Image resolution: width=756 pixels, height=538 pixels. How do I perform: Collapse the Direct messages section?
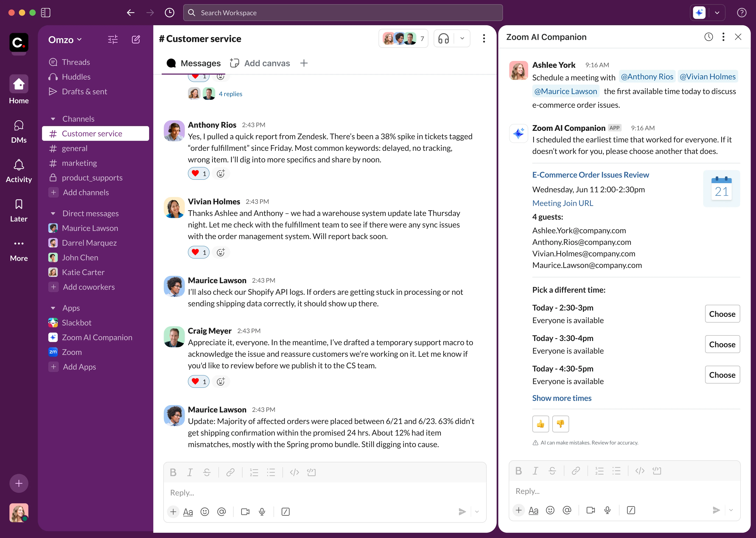(54, 213)
